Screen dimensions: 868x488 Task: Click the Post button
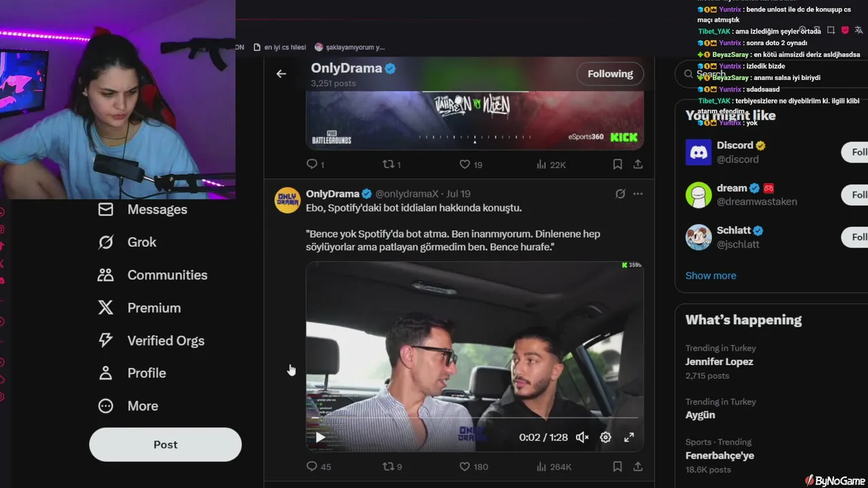pyautogui.click(x=165, y=445)
